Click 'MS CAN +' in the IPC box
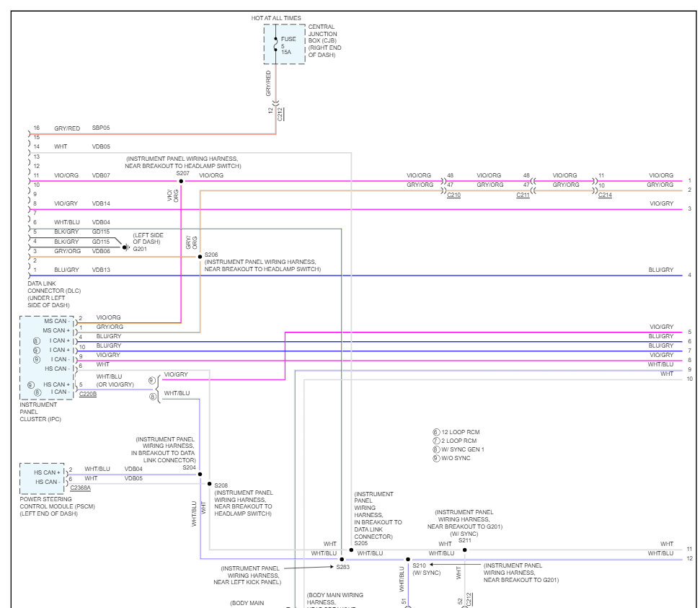Viewport: 700px width, 608px height. [56, 330]
